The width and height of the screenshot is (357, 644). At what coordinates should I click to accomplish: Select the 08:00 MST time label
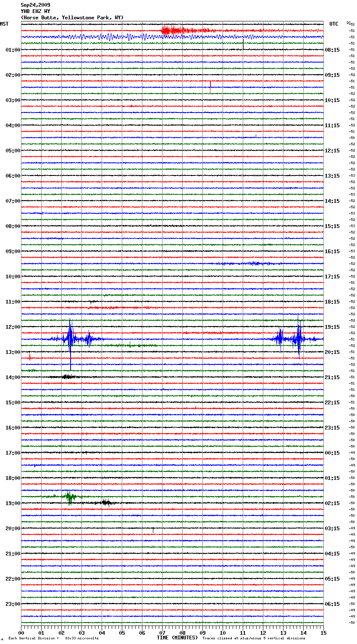pos(13,226)
